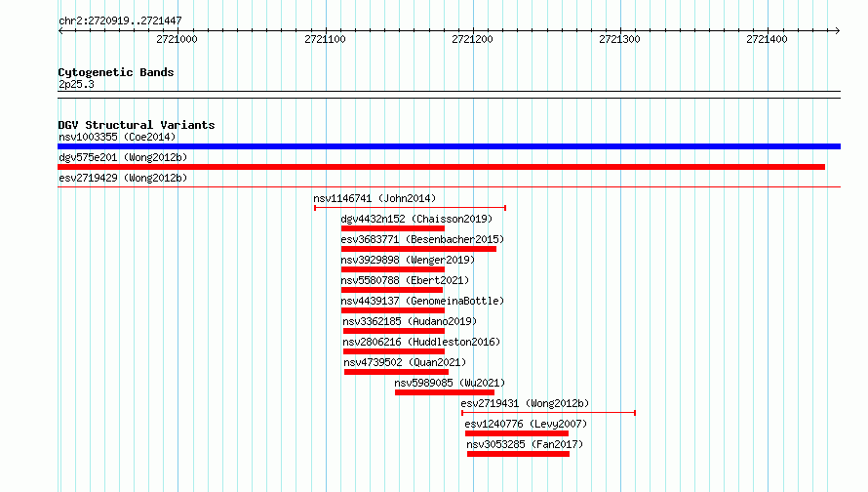The height and width of the screenshot is (492, 868).
Task: Open nsv4739502 (Quan2021) variant
Action: (405, 362)
